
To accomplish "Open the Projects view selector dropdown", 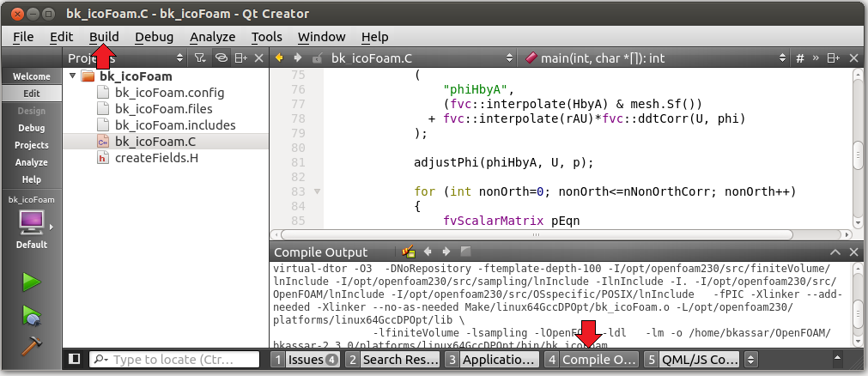I will [179, 58].
